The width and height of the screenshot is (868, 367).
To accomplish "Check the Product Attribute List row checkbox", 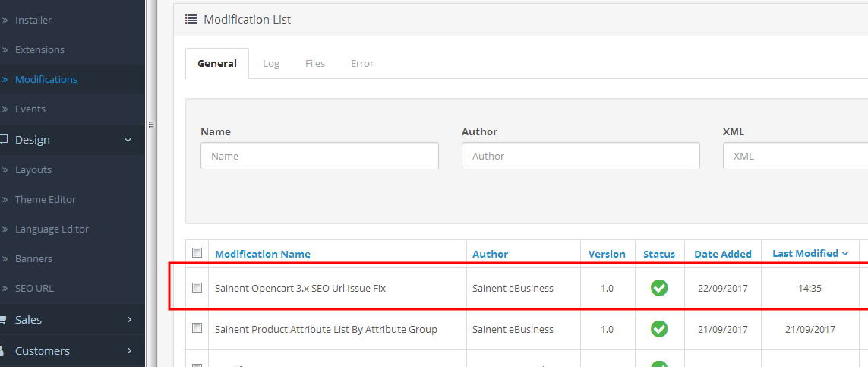I will (197, 327).
